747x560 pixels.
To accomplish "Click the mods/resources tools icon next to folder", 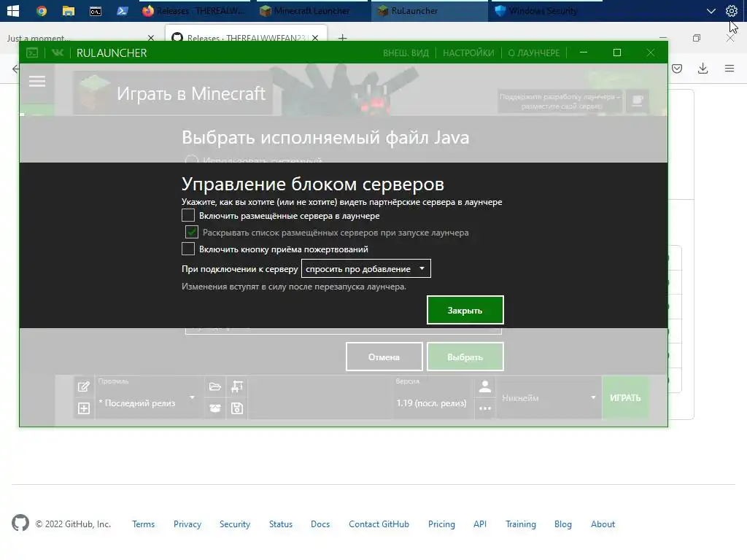I will (237, 386).
